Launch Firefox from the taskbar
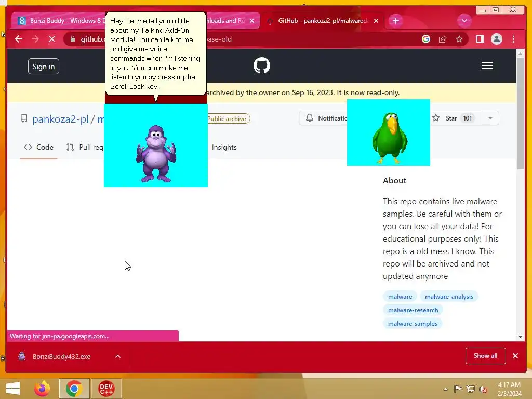The image size is (532, 399). 42,389
